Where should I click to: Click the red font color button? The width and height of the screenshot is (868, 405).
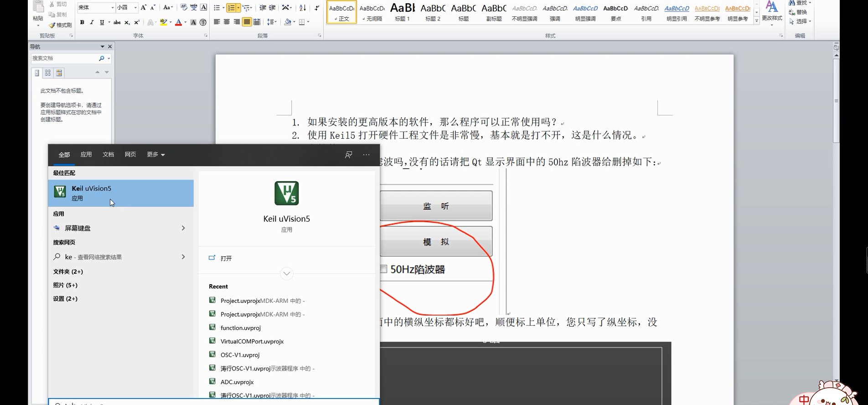point(178,22)
